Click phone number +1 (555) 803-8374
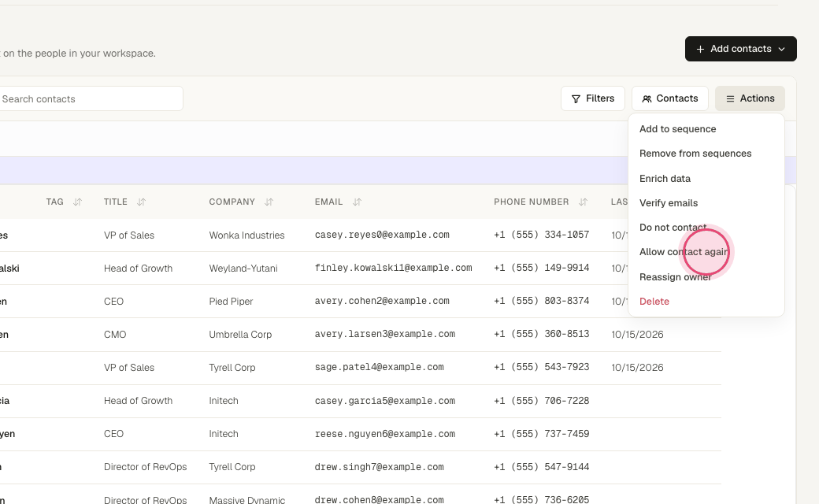This screenshot has width=819, height=504. (542, 302)
